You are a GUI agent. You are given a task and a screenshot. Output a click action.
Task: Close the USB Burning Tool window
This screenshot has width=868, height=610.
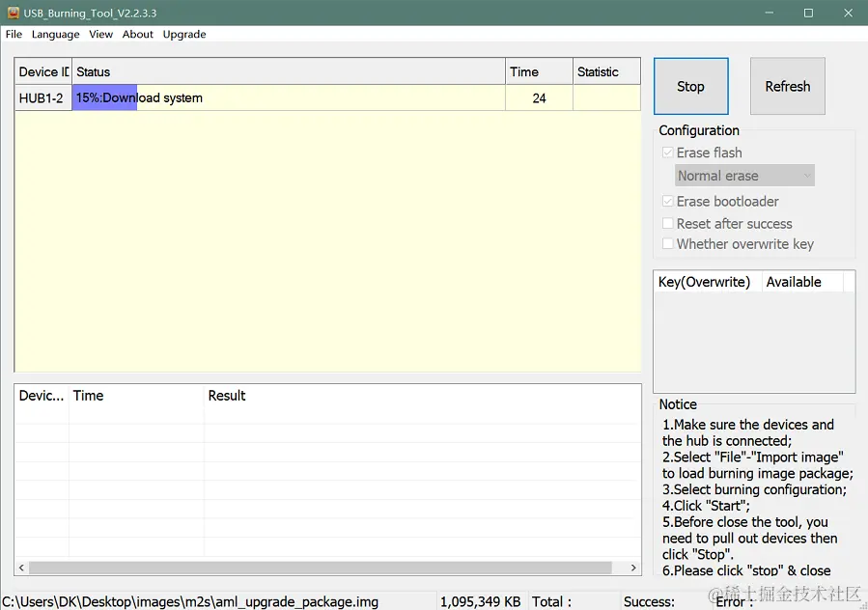(848, 13)
